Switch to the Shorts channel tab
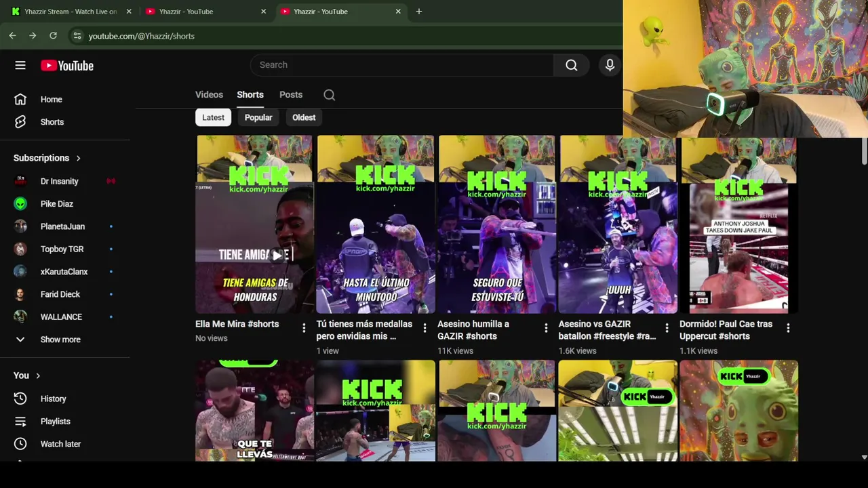 250,95
